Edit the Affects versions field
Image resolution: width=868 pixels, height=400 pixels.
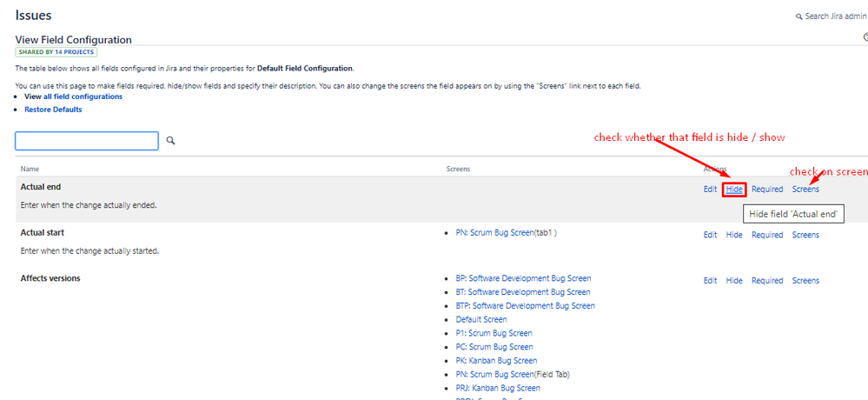point(710,281)
